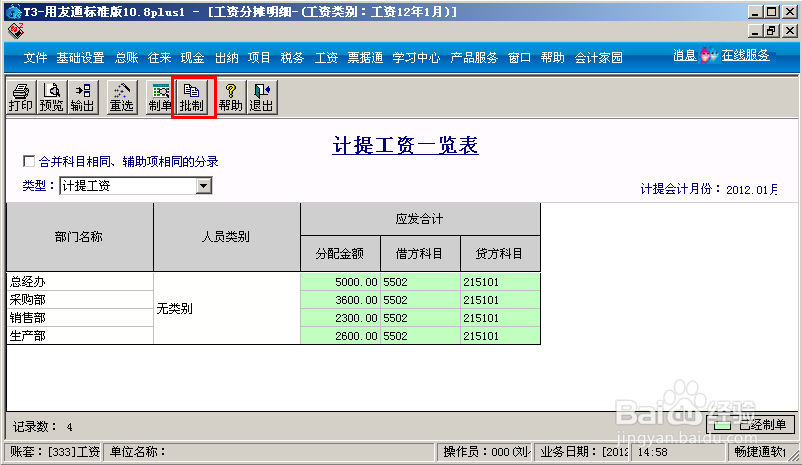The image size is (802, 465).
Task: Click the 操作员 000 status bar entry
Action: [486, 452]
